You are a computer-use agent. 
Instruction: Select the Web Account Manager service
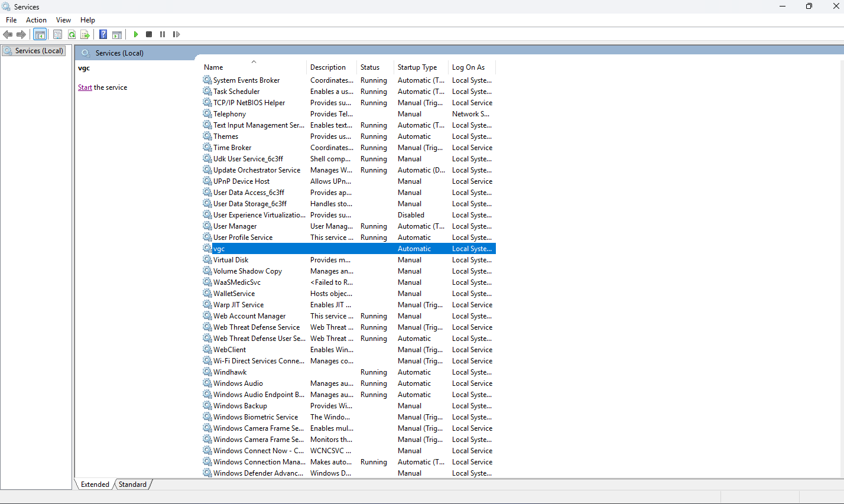click(x=349, y=316)
